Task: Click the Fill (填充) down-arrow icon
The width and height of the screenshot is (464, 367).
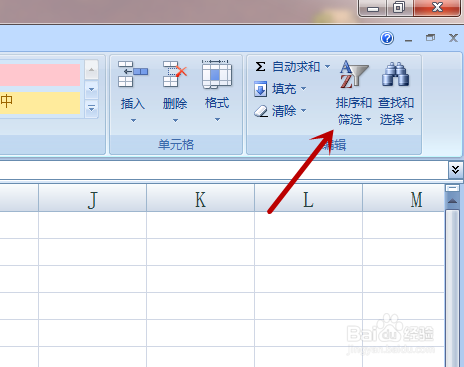Action: (260, 89)
